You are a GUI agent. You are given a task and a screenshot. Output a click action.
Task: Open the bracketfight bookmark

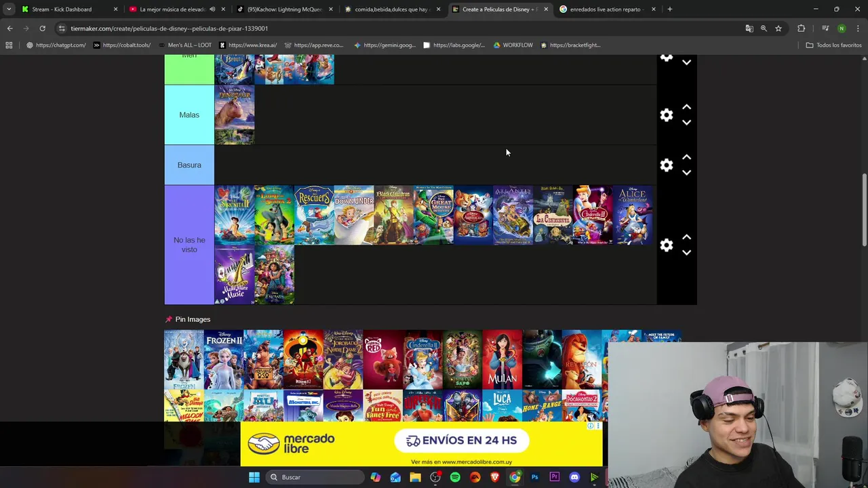570,45
